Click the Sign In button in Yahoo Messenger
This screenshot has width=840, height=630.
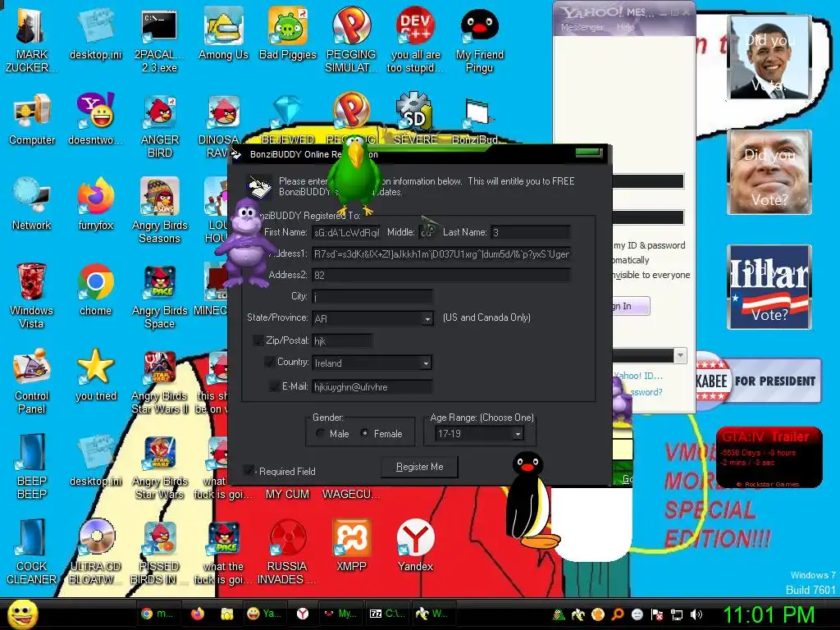coord(631,306)
